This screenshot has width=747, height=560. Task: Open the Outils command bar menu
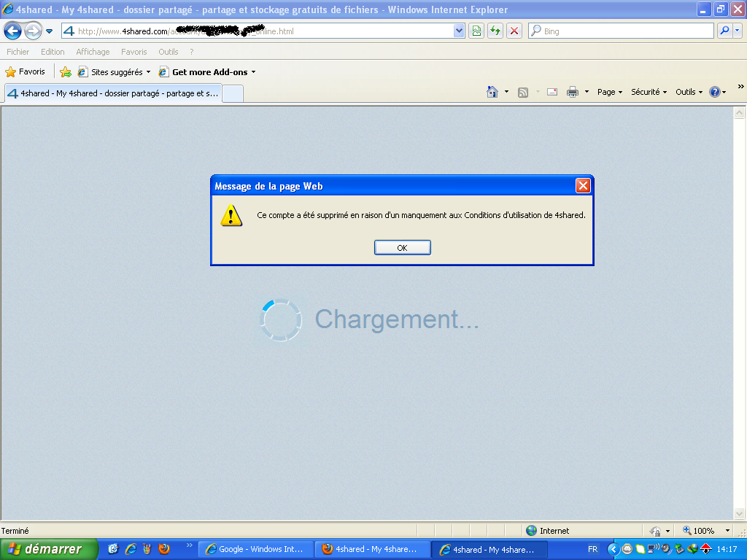[689, 92]
